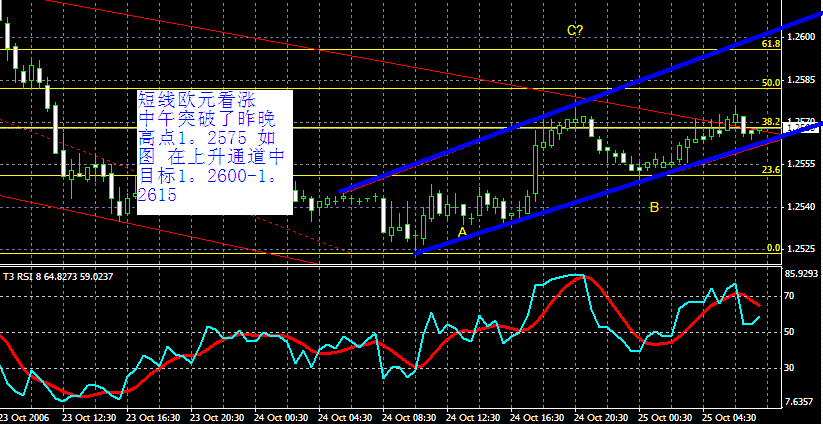Click the 7.6357 value on the RSI scale
This screenshot has height=424, width=823.
(799, 402)
